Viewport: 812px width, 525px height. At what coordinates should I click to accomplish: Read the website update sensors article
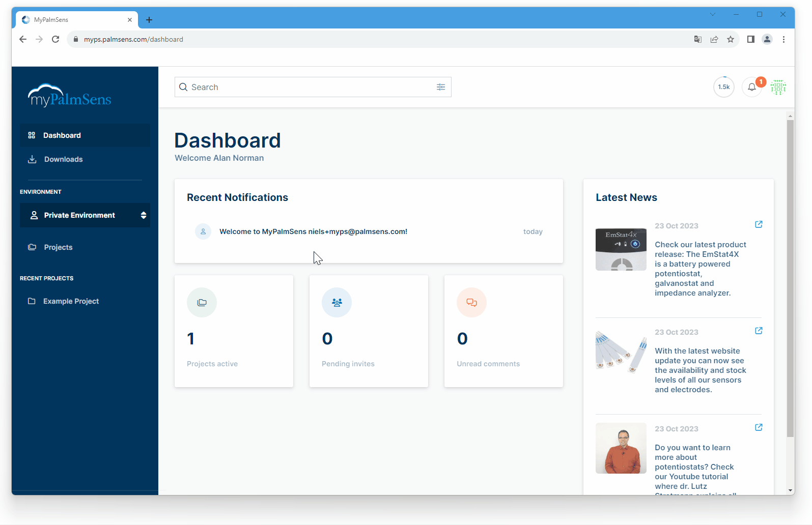click(x=701, y=370)
